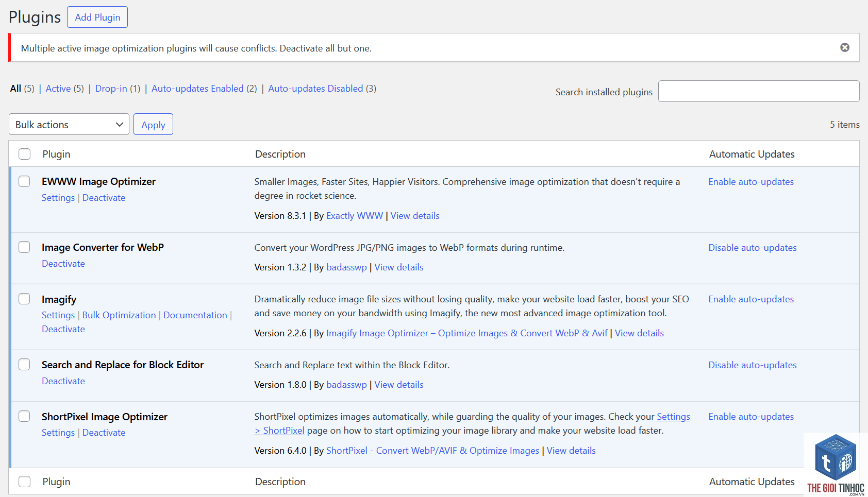Open EWWW Image Optimizer Settings
The width and height of the screenshot is (868, 497).
tap(58, 198)
